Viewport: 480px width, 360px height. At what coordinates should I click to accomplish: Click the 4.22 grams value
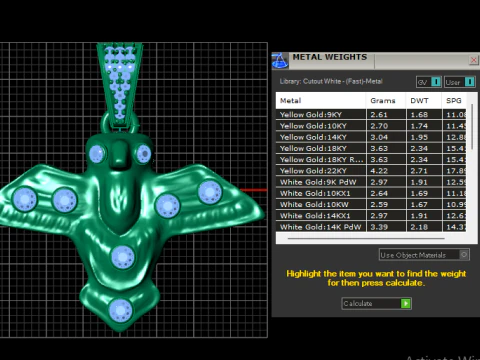click(379, 171)
